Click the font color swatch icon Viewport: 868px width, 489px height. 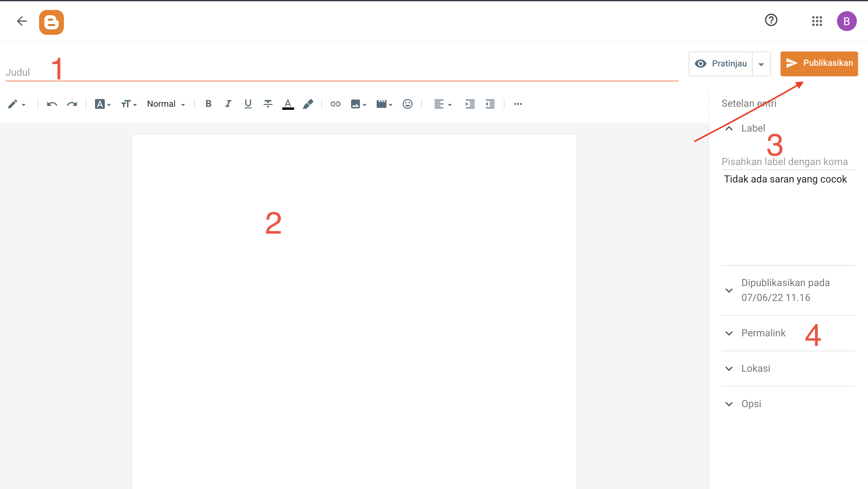(288, 104)
